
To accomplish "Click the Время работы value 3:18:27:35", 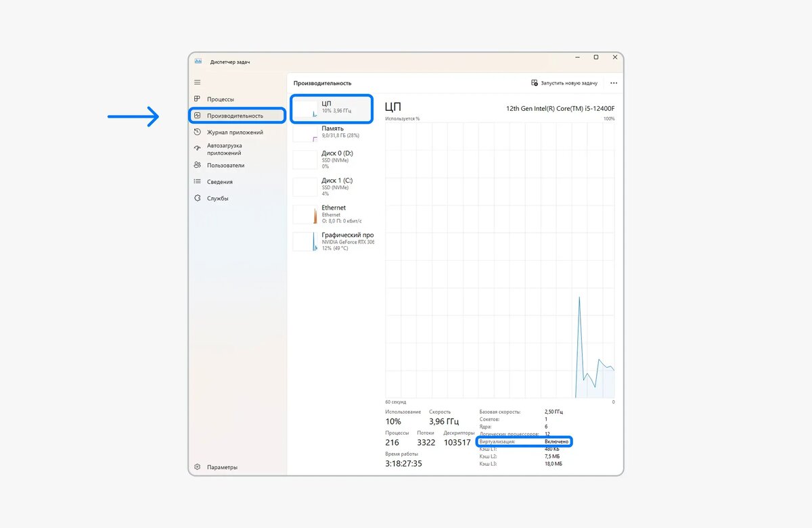I will tap(403, 463).
